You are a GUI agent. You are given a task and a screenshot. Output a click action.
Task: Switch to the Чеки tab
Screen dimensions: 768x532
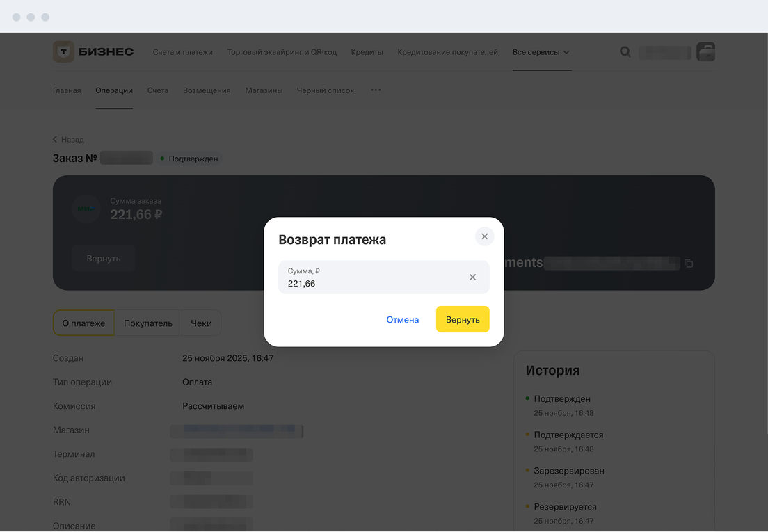tap(201, 323)
